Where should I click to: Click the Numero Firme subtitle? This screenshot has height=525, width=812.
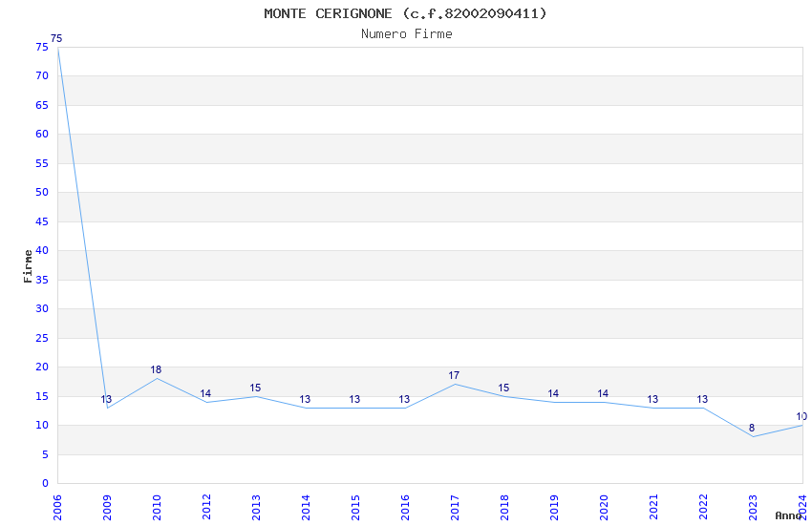click(x=407, y=34)
